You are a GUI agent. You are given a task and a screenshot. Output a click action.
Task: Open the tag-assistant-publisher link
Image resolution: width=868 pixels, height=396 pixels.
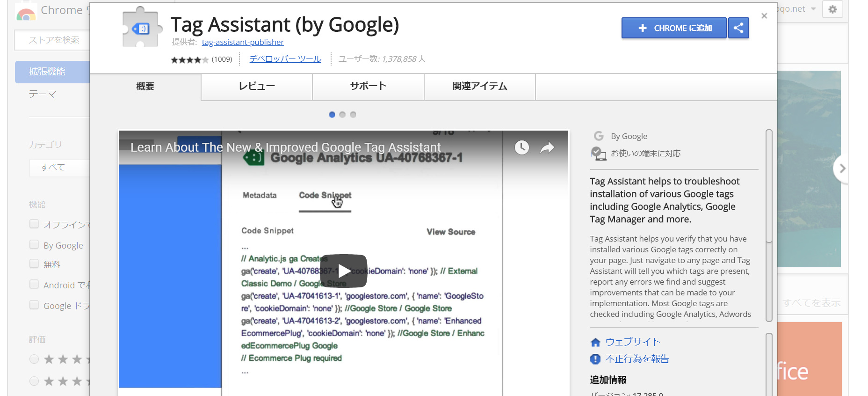(243, 42)
